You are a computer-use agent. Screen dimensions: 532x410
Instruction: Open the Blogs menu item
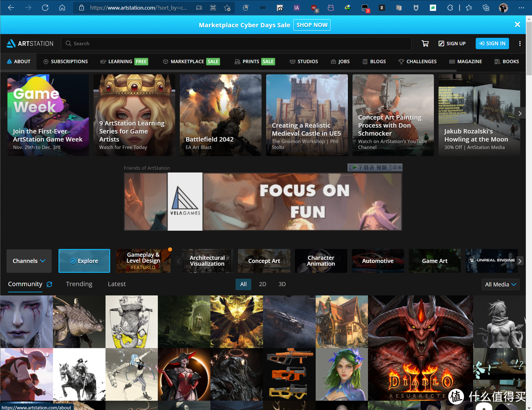click(374, 62)
